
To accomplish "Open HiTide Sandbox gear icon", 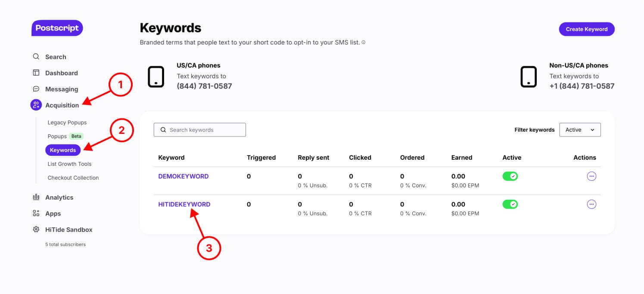I will [36, 229].
